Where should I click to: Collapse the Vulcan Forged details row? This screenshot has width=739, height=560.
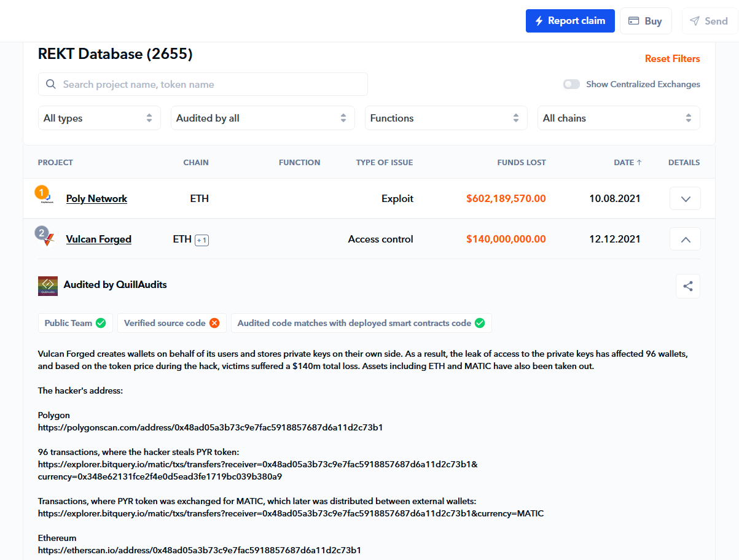point(685,239)
